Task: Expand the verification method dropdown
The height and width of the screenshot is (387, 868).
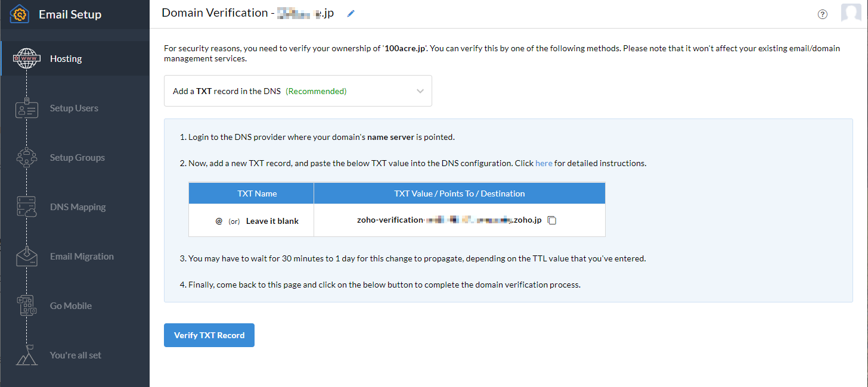Action: coord(298,91)
